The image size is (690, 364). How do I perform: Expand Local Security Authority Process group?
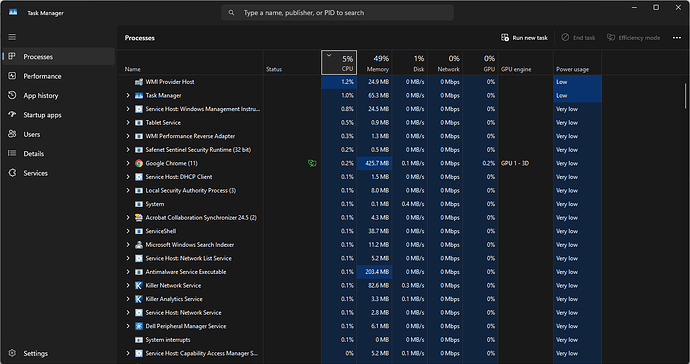128,191
